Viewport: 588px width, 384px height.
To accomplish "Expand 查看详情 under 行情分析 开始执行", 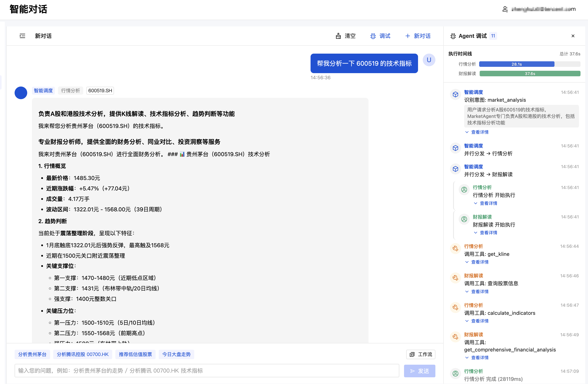I will 485,203.
